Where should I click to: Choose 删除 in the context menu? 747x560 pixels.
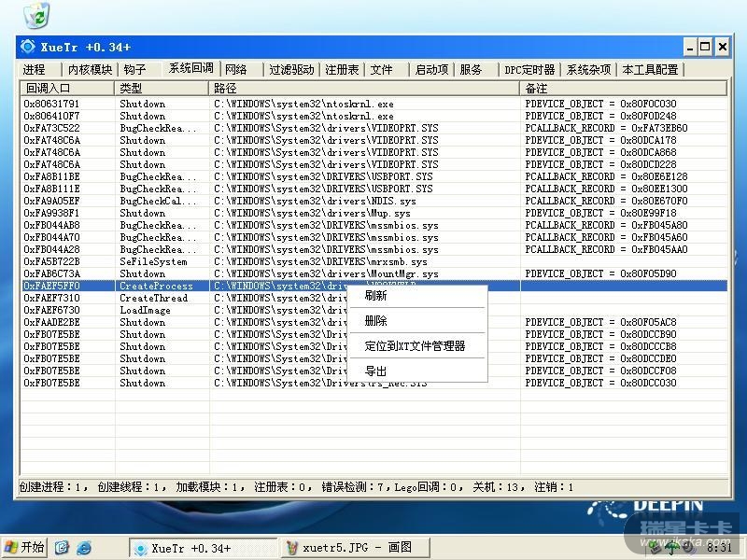click(416, 321)
